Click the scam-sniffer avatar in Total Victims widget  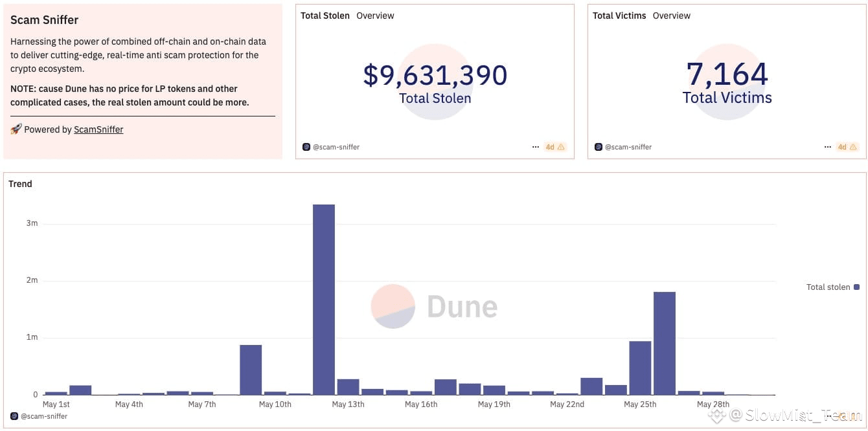click(599, 147)
